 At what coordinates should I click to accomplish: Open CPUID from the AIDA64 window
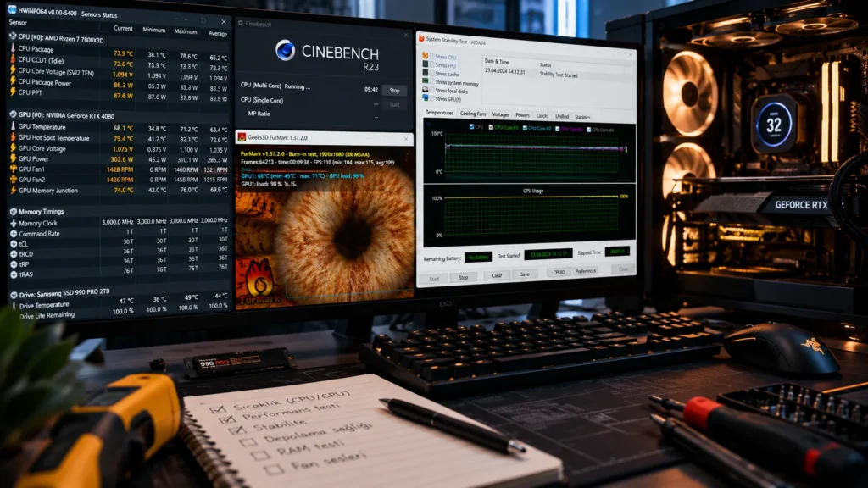(x=559, y=272)
